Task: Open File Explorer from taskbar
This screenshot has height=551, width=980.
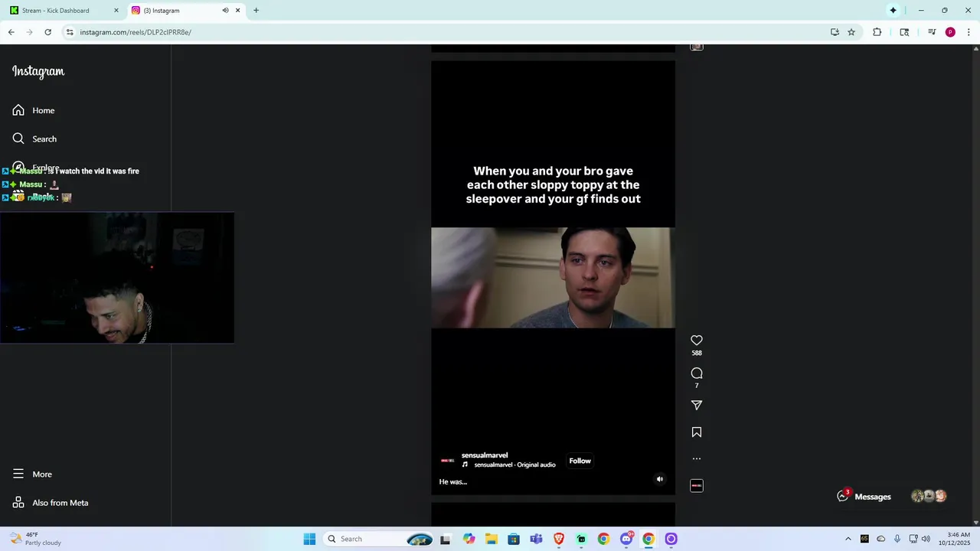Action: tap(491, 539)
